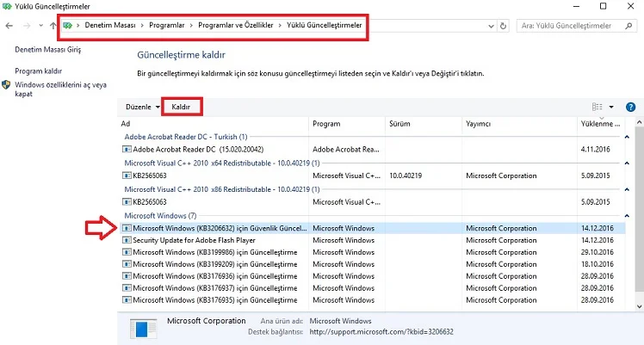This screenshot has height=345, width=644.
Task: Expand the address bar history dropdown
Action: [x=491, y=26]
